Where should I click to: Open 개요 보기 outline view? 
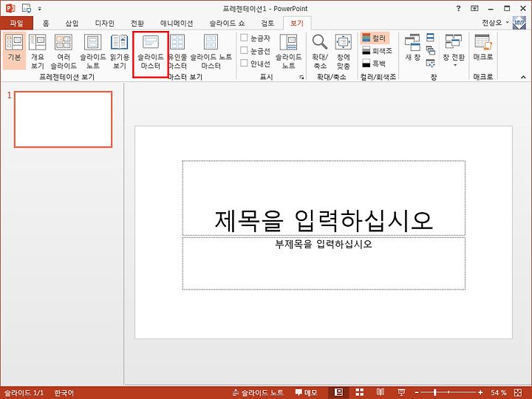38,51
